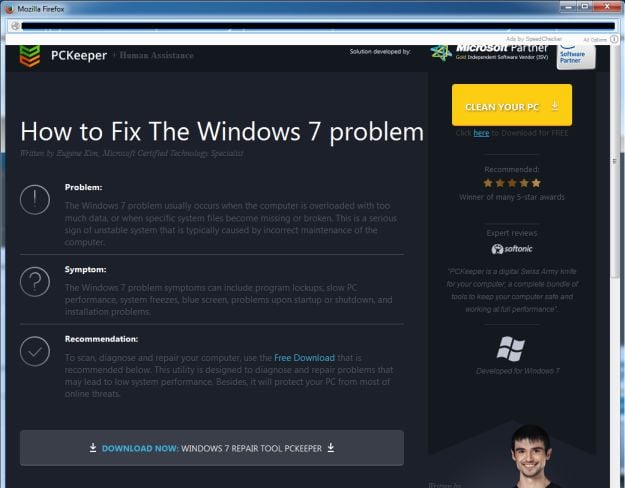Viewport: 625px width, 488px height.
Task: Click the site identity icon in address bar
Action: [x=15, y=26]
